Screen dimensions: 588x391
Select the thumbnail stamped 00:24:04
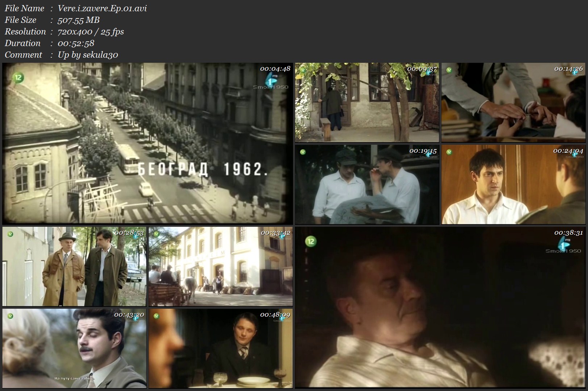[x=513, y=185]
